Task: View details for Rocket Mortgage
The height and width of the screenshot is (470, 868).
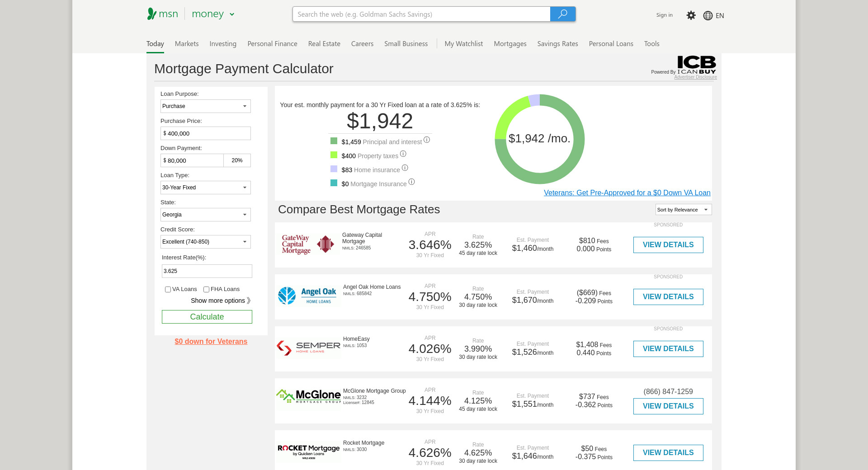Action: coord(668,453)
